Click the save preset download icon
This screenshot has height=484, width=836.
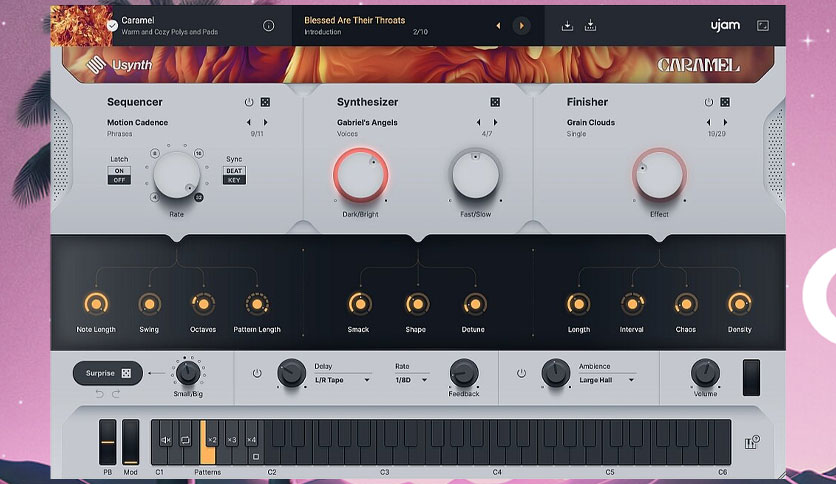point(567,26)
